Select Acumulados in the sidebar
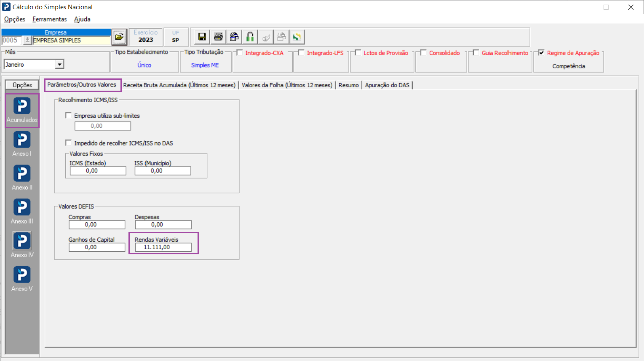Viewport: 644px width, 361px height. (22, 110)
